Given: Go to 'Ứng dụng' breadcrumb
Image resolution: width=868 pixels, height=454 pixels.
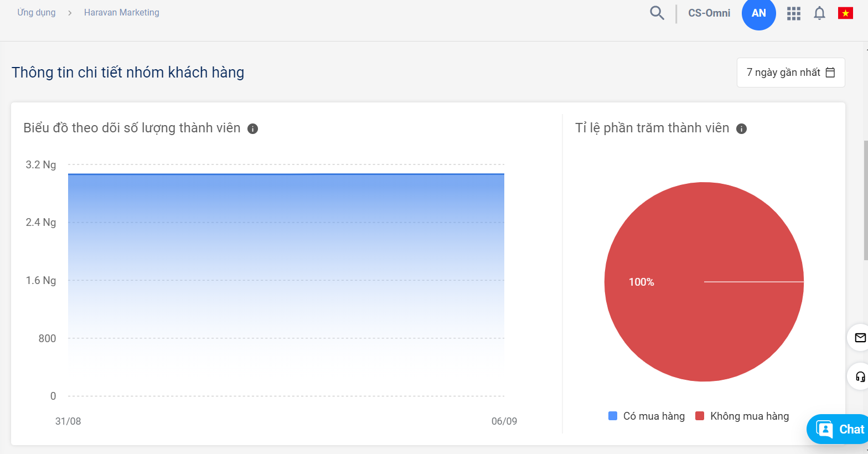Looking at the screenshot, I should (x=37, y=12).
